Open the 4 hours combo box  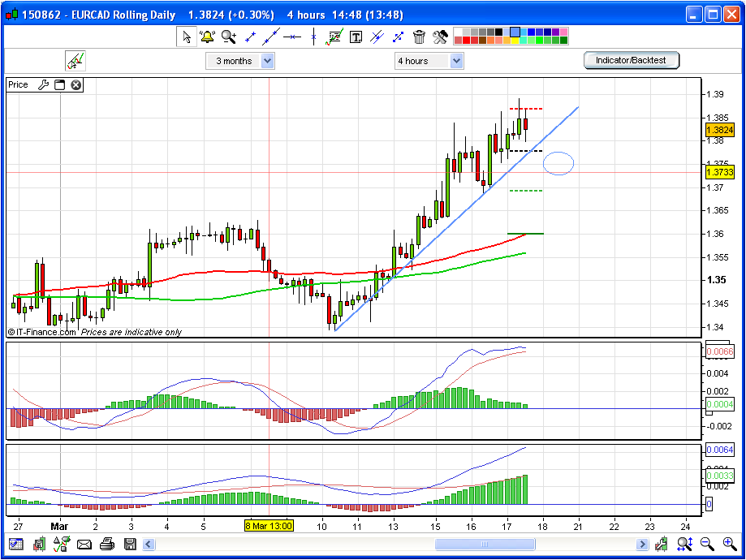(x=429, y=61)
